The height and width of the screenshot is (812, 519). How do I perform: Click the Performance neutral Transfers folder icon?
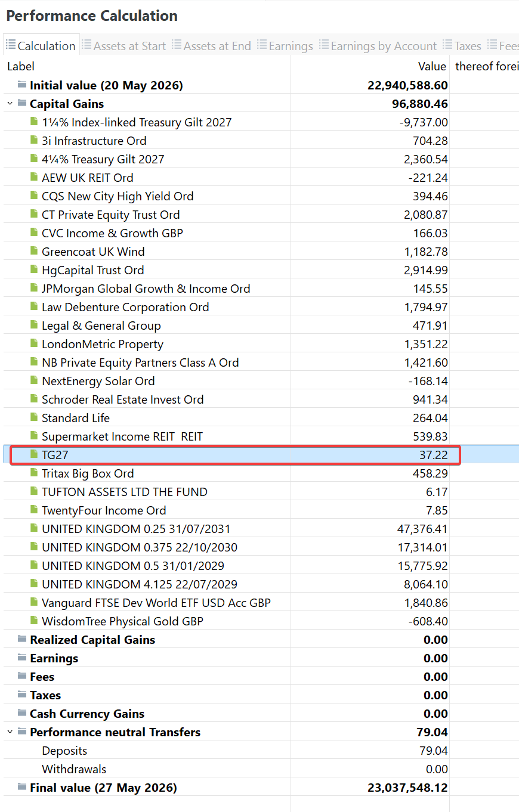pyautogui.click(x=22, y=732)
